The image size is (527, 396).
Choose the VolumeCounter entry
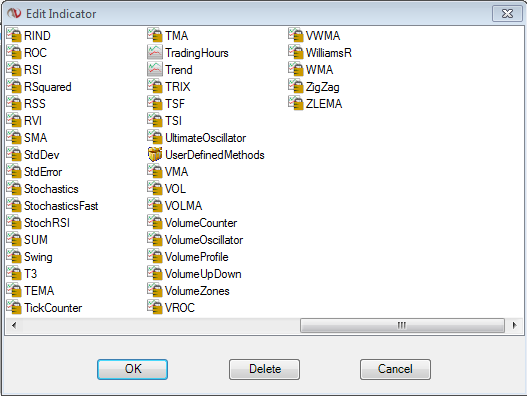[201, 223]
